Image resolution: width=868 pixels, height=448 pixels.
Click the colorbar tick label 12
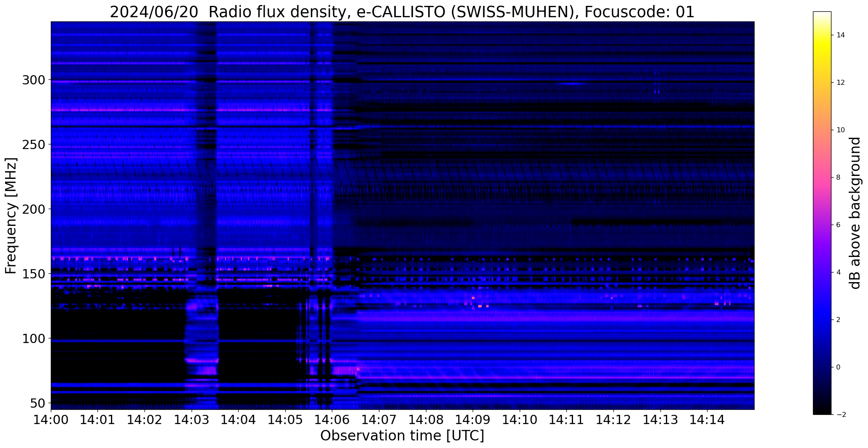[x=841, y=83]
